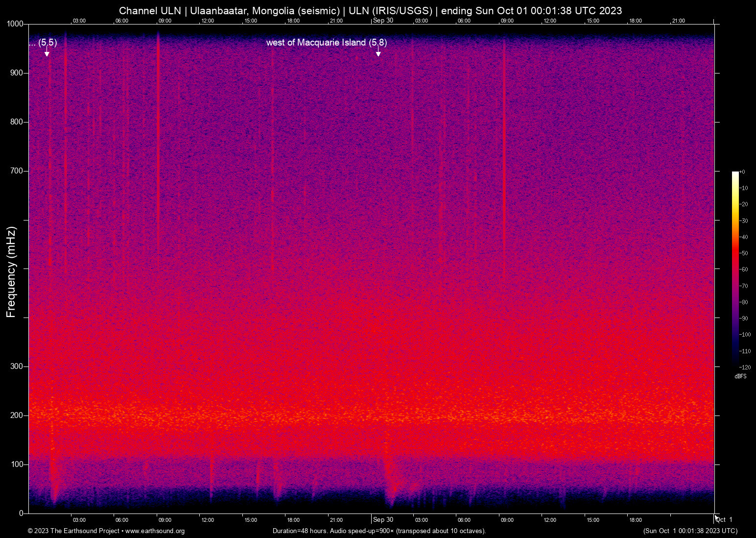Click the Sep 30 marker on top time axis
Screen dimensions: 756x538
tap(382, 21)
